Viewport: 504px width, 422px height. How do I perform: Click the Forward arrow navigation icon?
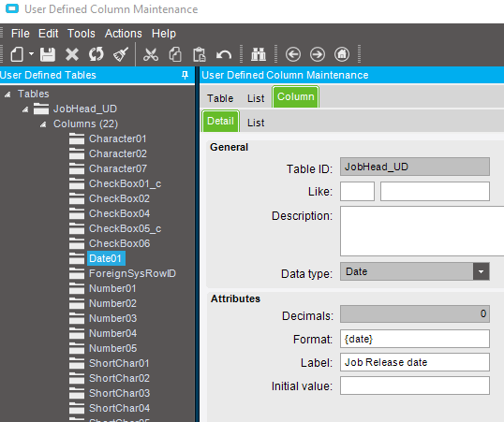[318, 54]
